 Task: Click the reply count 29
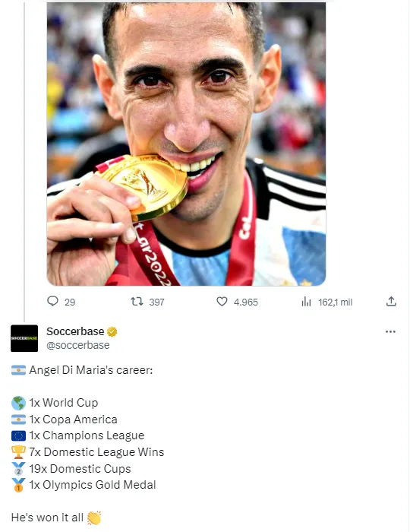click(x=70, y=302)
